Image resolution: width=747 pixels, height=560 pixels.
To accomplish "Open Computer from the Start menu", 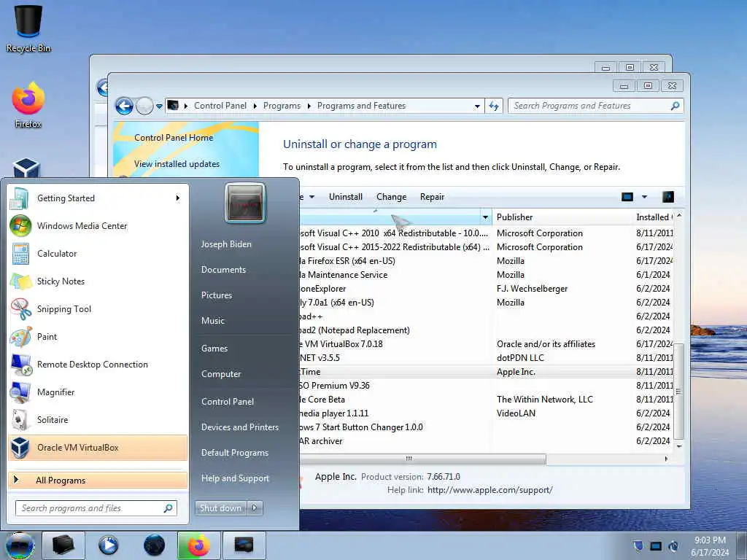I will pos(221,374).
